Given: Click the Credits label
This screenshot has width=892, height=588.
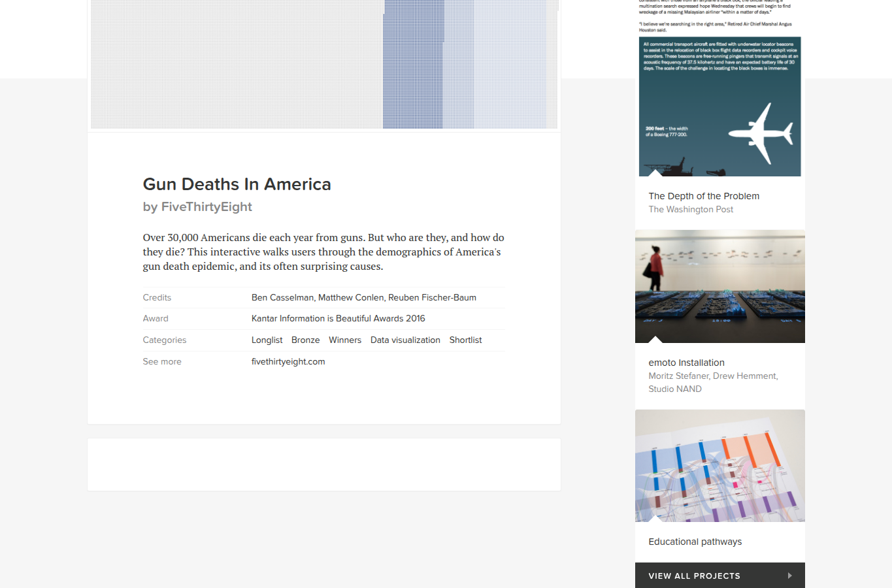Looking at the screenshot, I should click(x=157, y=297).
